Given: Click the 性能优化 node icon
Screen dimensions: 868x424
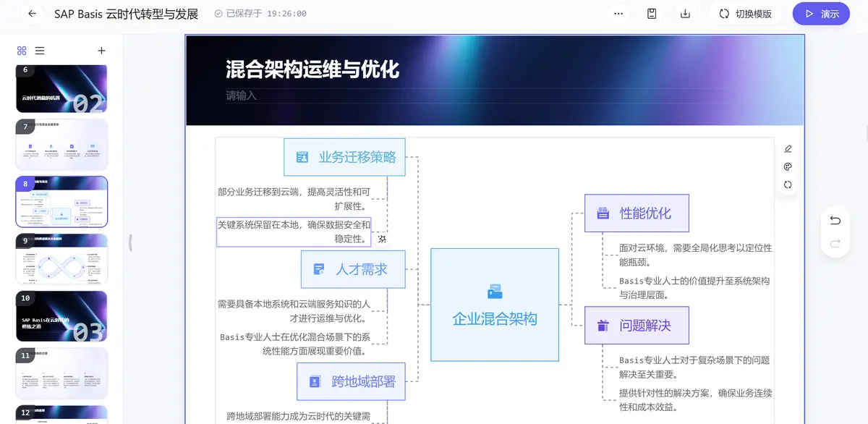Looking at the screenshot, I should (x=603, y=213).
